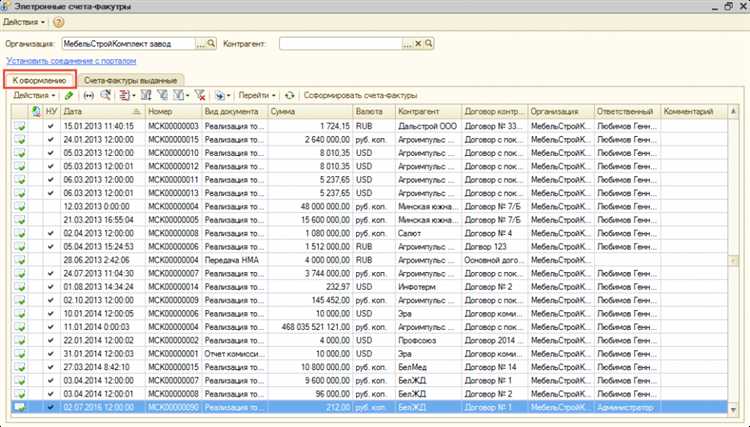The image size is (750, 427).
Task: Open the Организация field selection button
Action: click(201, 44)
